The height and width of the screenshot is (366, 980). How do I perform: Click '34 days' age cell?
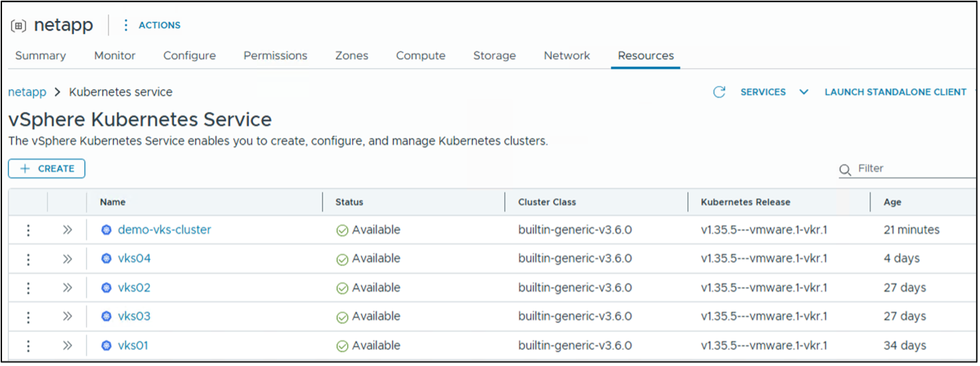[904, 346]
